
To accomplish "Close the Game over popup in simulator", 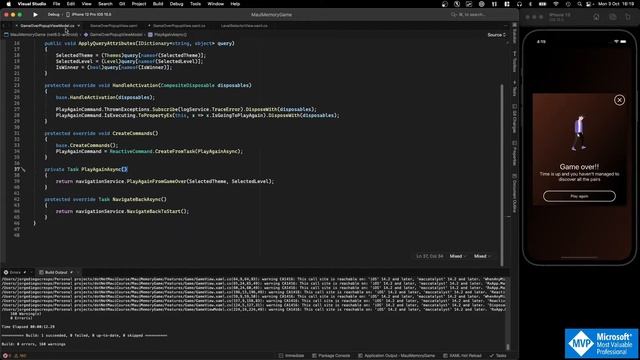I will 619,100.
